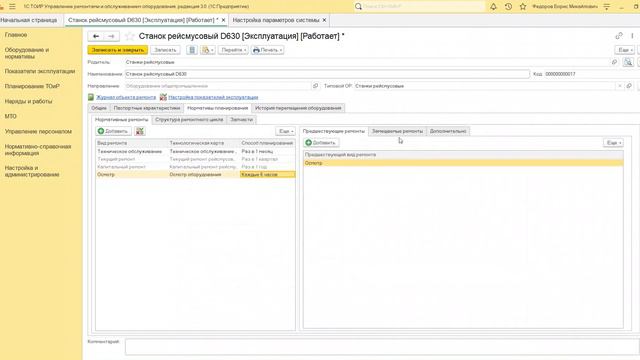
Task: Open Показатели эксплуатации section
Action: tap(40, 71)
